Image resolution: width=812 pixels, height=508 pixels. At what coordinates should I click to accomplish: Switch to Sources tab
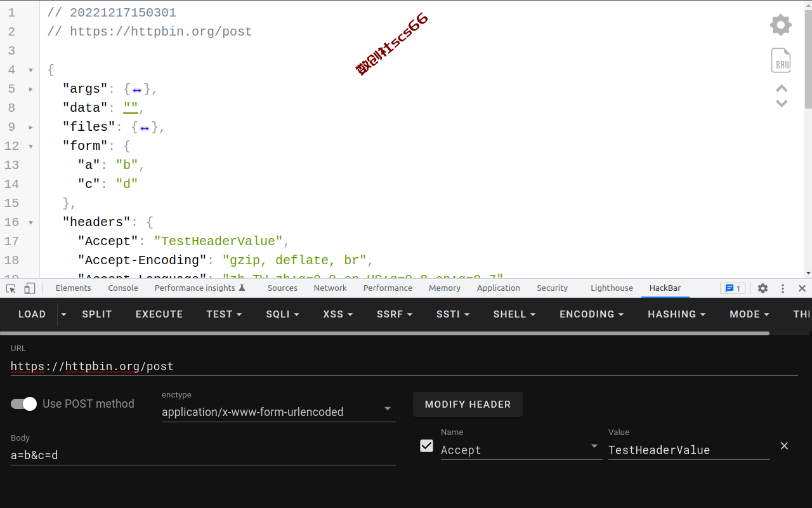(x=282, y=288)
